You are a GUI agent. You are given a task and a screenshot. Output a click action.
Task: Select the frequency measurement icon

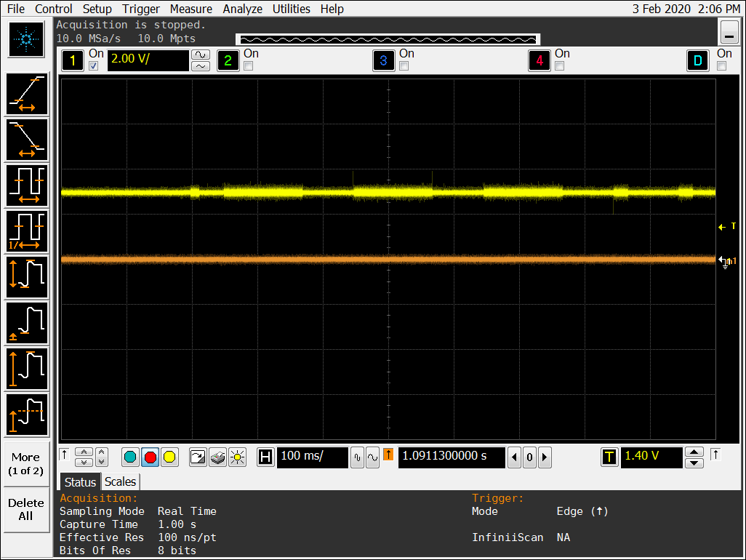point(27,231)
